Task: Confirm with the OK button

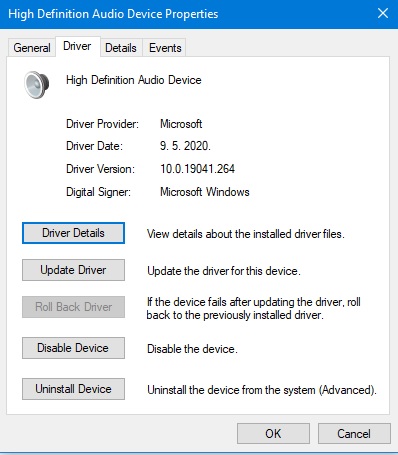Action: click(x=273, y=434)
